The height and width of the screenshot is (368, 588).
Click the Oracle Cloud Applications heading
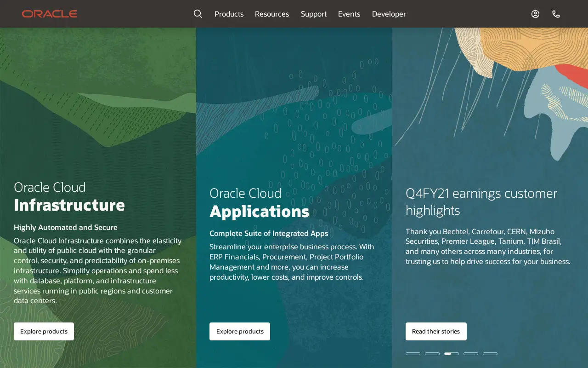click(260, 203)
